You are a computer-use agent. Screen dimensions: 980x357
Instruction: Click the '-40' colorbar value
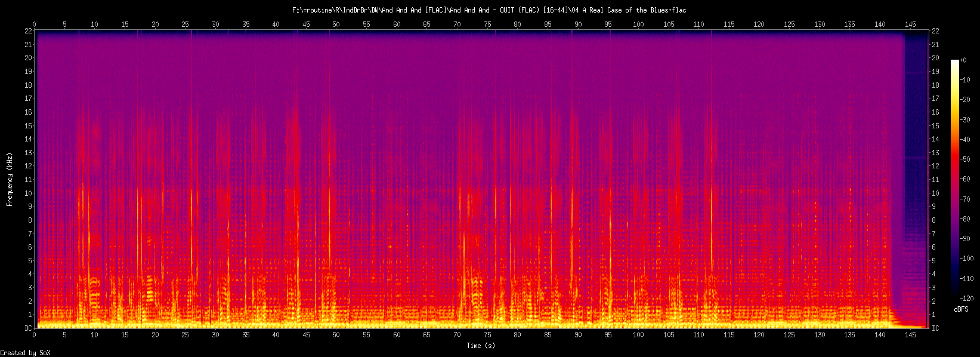(x=964, y=140)
